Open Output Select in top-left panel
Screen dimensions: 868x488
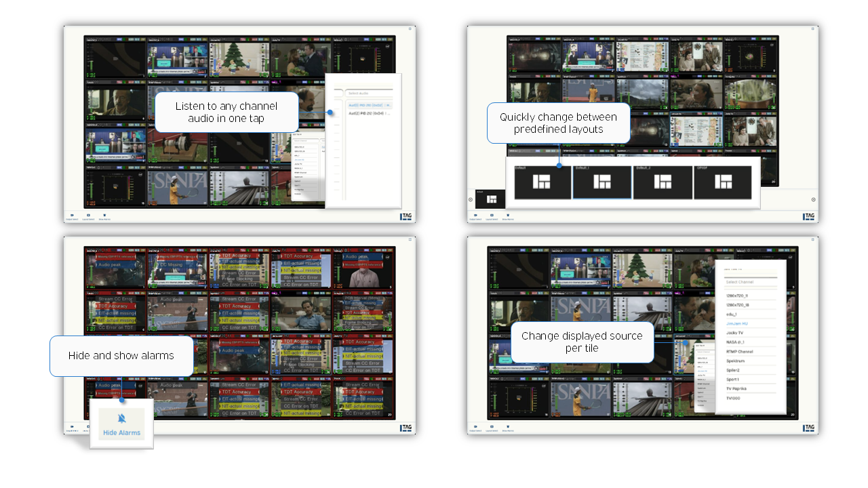tap(70, 216)
